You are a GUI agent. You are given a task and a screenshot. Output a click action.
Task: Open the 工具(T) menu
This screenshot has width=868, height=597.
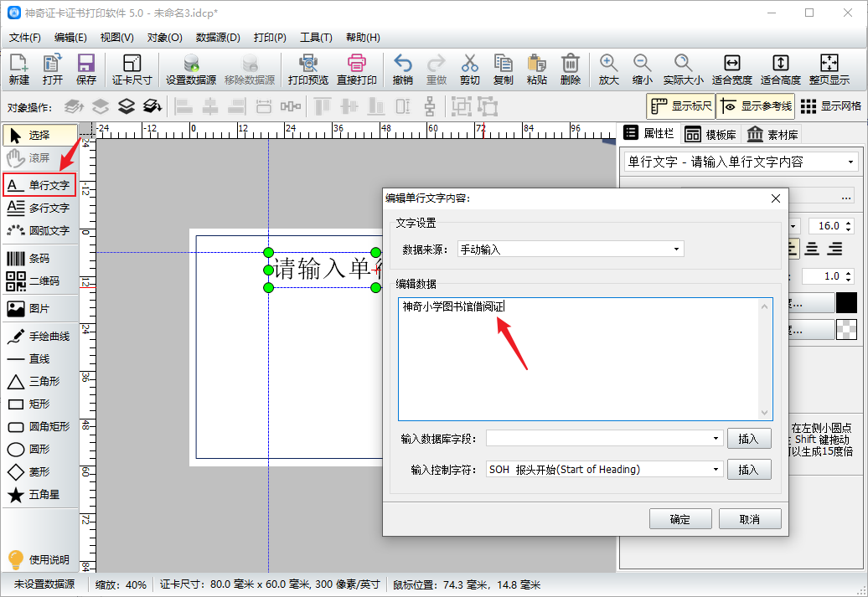pyautogui.click(x=316, y=37)
